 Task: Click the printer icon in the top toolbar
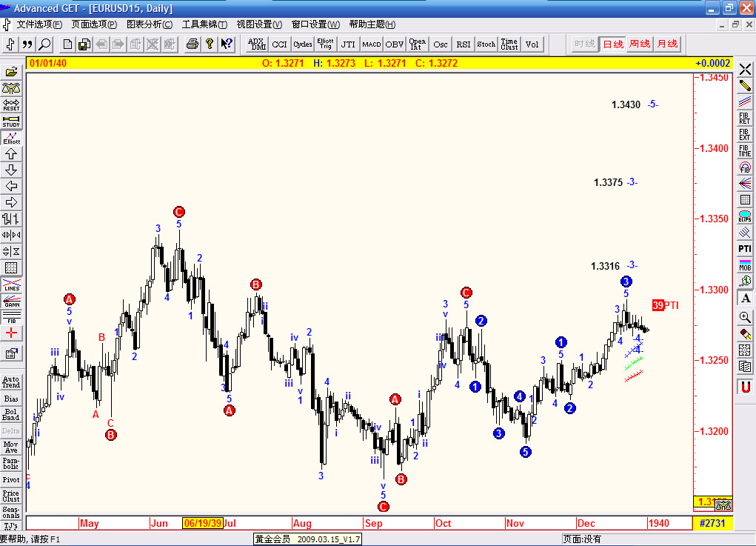point(192,44)
